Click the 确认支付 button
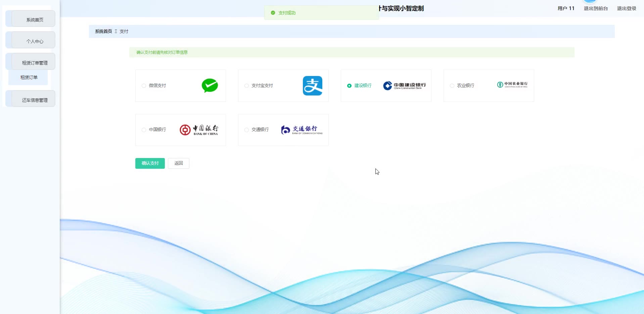The height and width of the screenshot is (314, 644). click(x=150, y=163)
